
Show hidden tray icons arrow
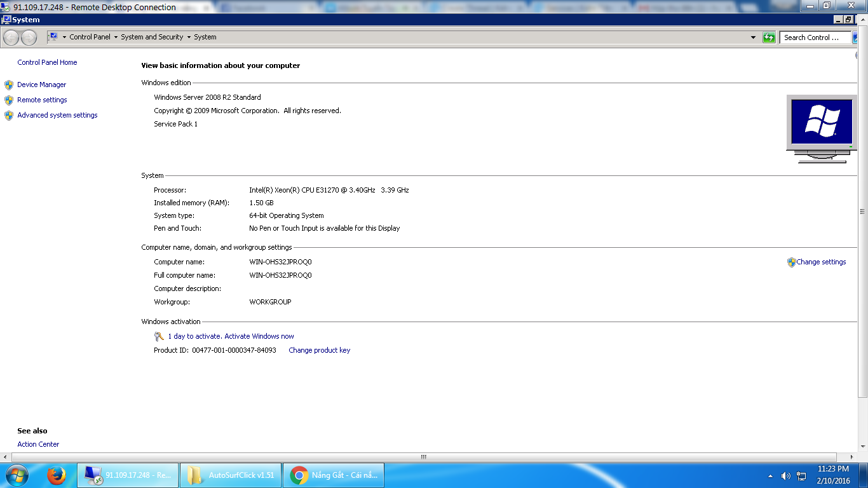point(771,475)
